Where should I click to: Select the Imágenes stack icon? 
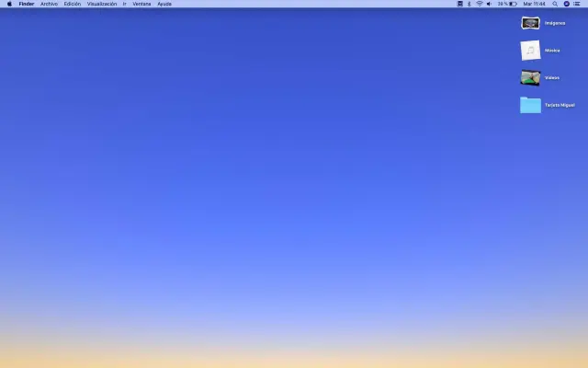530,23
